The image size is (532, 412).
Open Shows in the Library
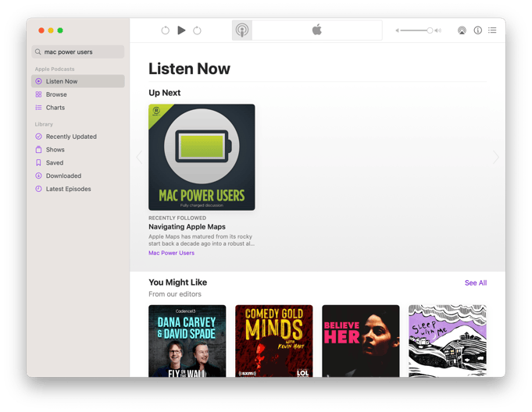(77, 150)
